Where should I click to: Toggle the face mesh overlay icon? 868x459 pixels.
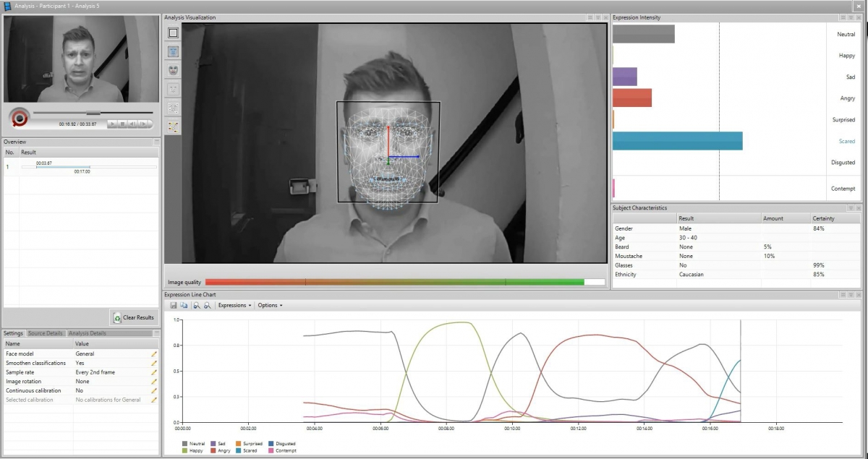173,51
